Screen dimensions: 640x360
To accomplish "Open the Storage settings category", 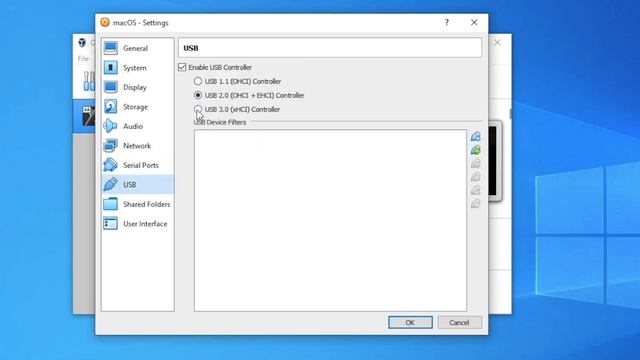I will 137,107.
